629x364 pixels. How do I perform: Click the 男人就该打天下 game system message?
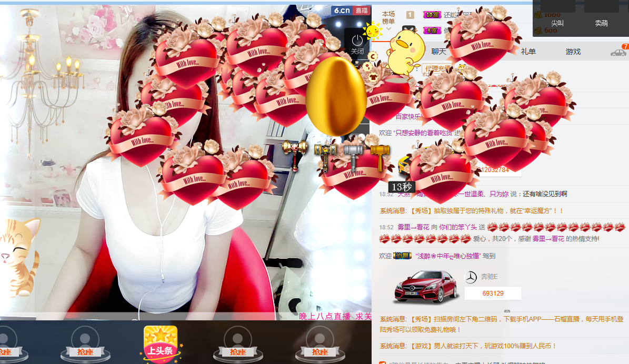point(468,346)
